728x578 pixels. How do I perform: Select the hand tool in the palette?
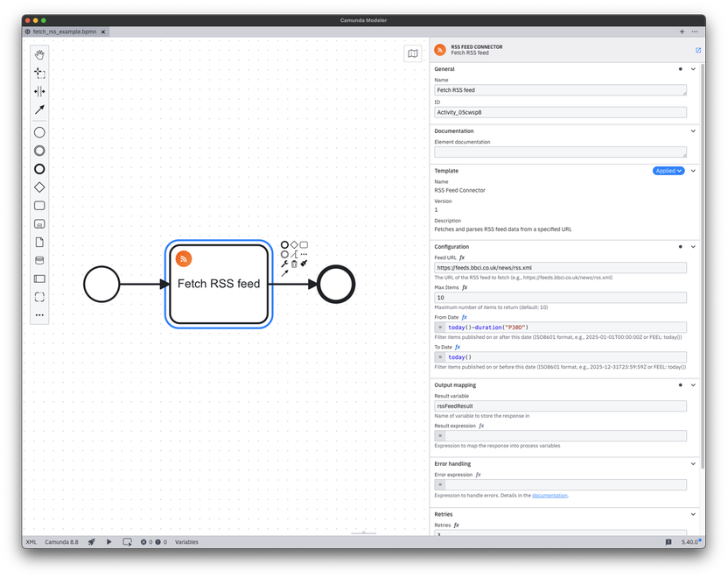pos(38,54)
